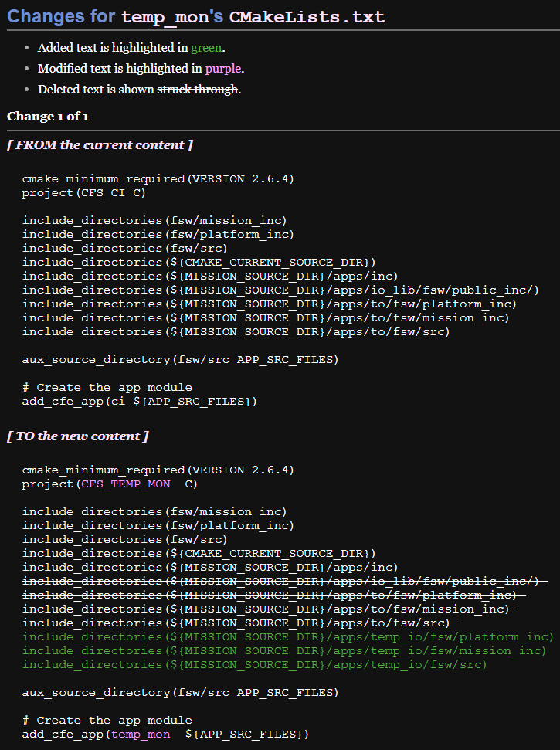560x750 pixels.
Task: Click the purple-colored word "purple" in the legend
Action: tap(223, 69)
